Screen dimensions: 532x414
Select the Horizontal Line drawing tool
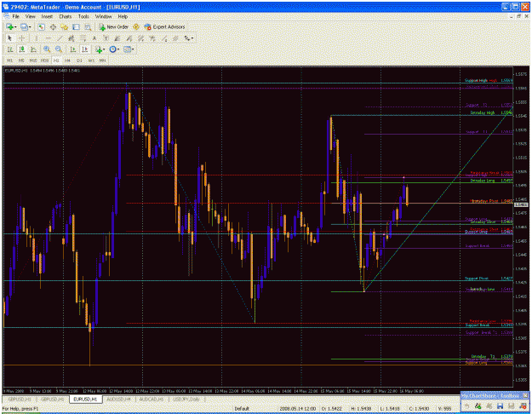click(49, 38)
